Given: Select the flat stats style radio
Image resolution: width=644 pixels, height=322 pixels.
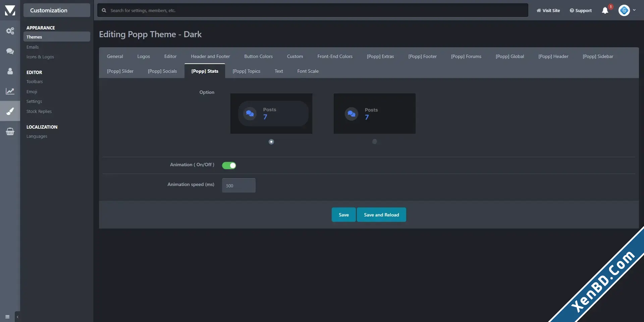Looking at the screenshot, I should point(375,141).
